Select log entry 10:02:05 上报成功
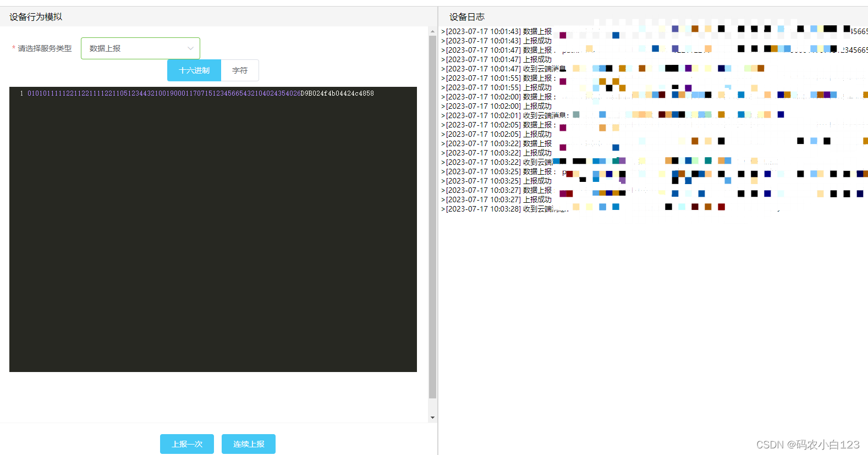Image resolution: width=868 pixels, height=455 pixels. (497, 134)
